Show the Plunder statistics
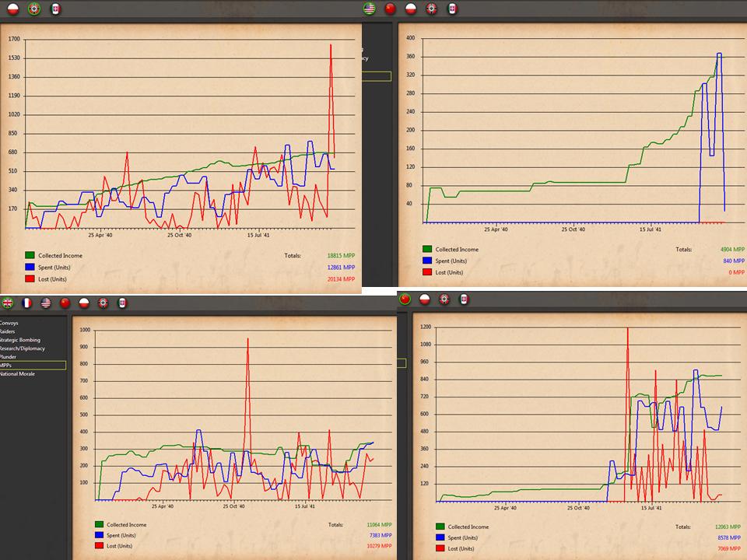This screenshot has height=560, width=747. tap(8, 357)
